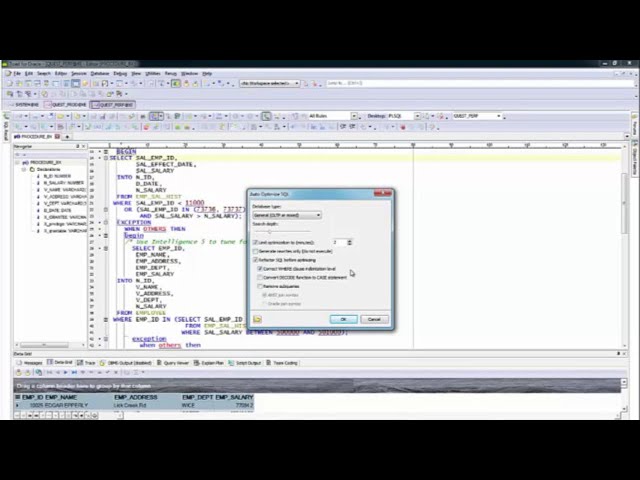This screenshot has height=480, width=640.
Task: Uncheck Correct WHERE clause indentation level
Action: click(260, 269)
